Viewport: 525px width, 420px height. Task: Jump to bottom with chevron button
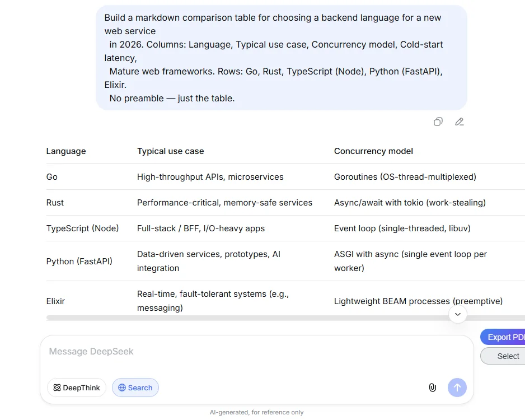pyautogui.click(x=458, y=314)
